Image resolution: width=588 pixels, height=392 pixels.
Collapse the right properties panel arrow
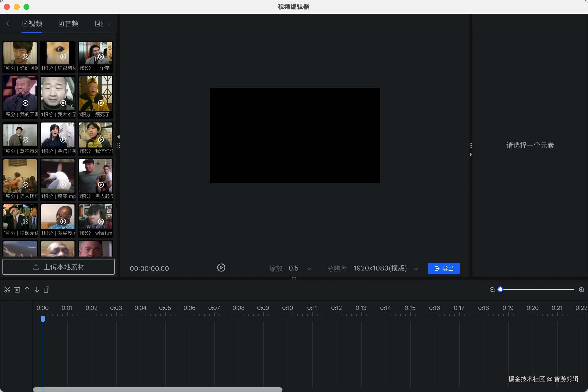471,155
